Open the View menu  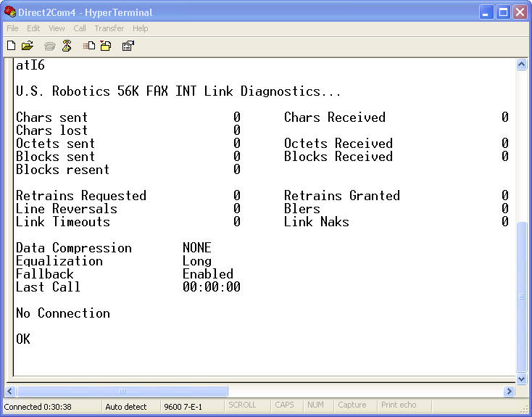point(57,28)
